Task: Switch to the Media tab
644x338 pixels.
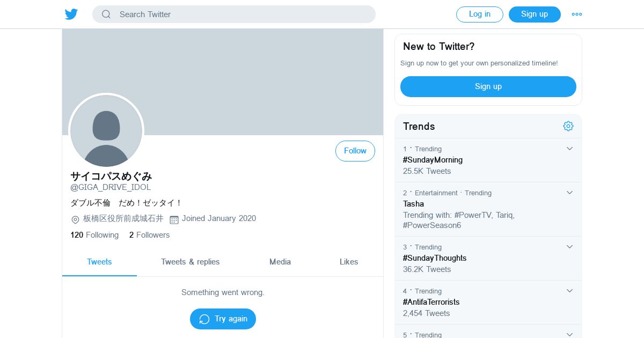Action: (280, 262)
